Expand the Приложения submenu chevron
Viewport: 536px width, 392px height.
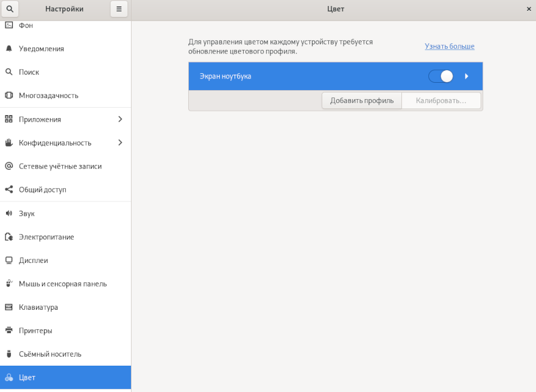click(x=120, y=119)
